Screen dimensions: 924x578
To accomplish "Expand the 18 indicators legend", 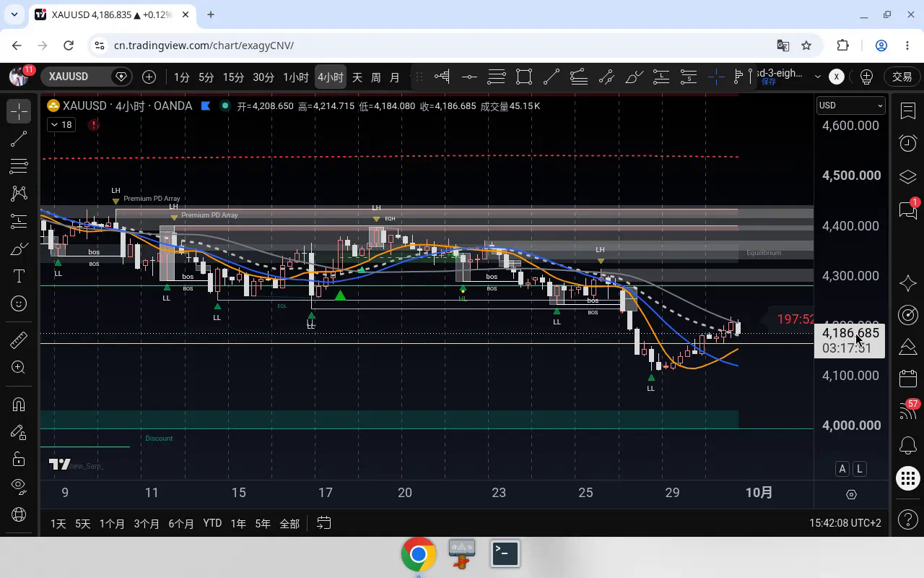I will pyautogui.click(x=61, y=125).
